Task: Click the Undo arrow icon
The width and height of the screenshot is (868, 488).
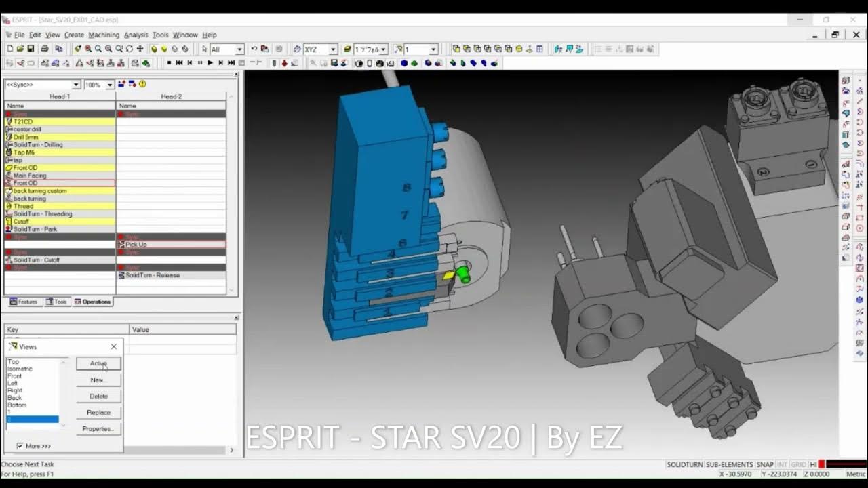Action: click(x=254, y=49)
